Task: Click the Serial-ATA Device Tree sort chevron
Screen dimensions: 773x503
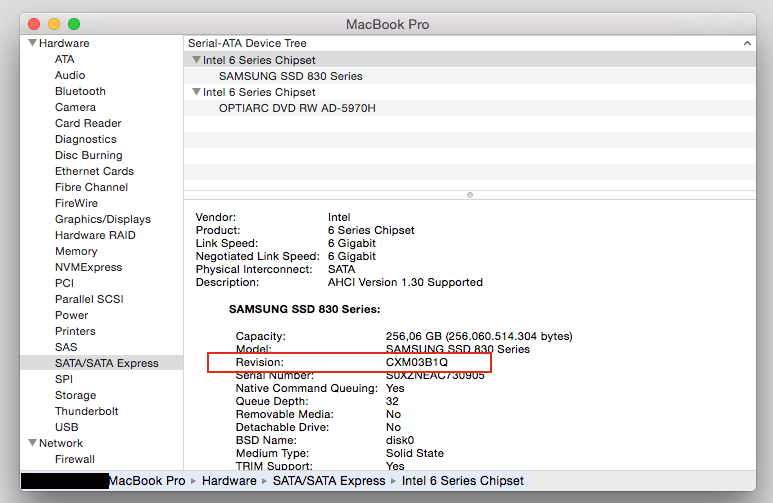Action: click(747, 43)
